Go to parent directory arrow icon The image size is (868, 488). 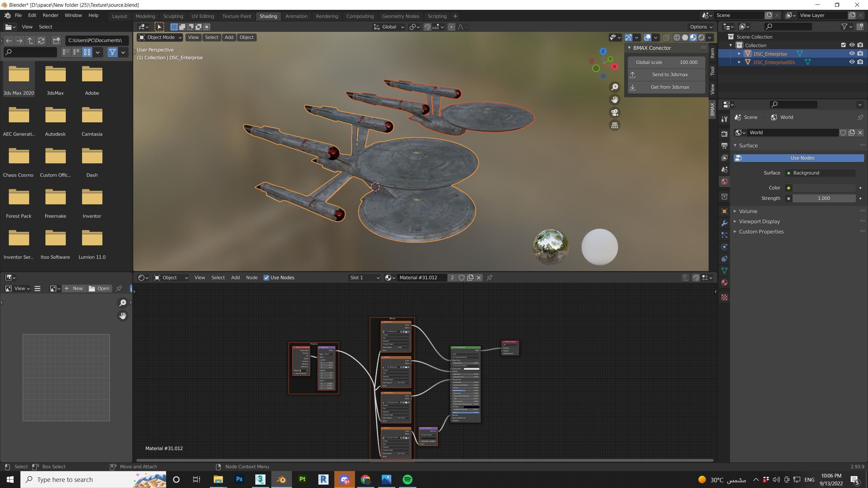[x=31, y=41]
